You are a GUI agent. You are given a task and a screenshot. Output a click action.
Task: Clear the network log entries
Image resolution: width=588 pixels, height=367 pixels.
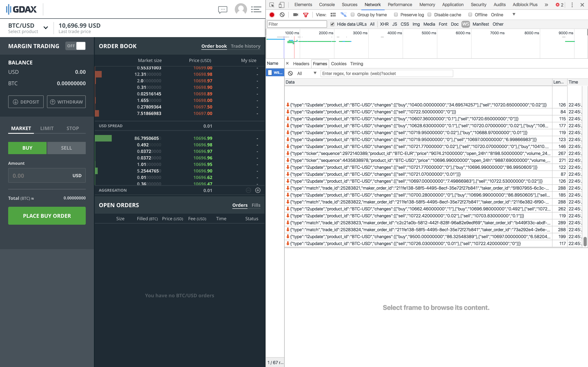tap(282, 14)
